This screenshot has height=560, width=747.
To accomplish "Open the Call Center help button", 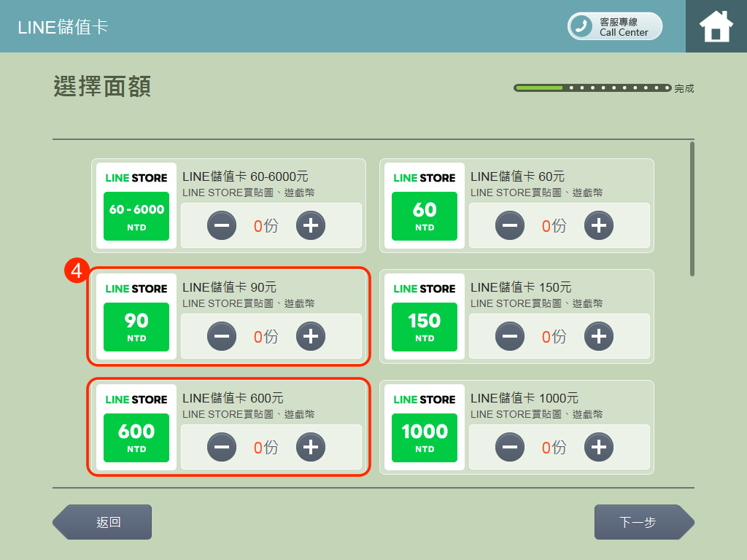I will click(614, 26).
